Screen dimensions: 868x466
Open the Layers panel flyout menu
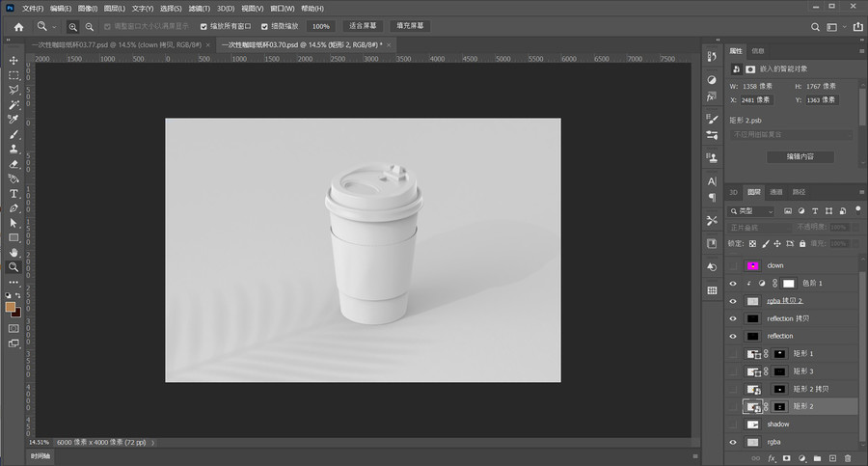click(x=861, y=192)
